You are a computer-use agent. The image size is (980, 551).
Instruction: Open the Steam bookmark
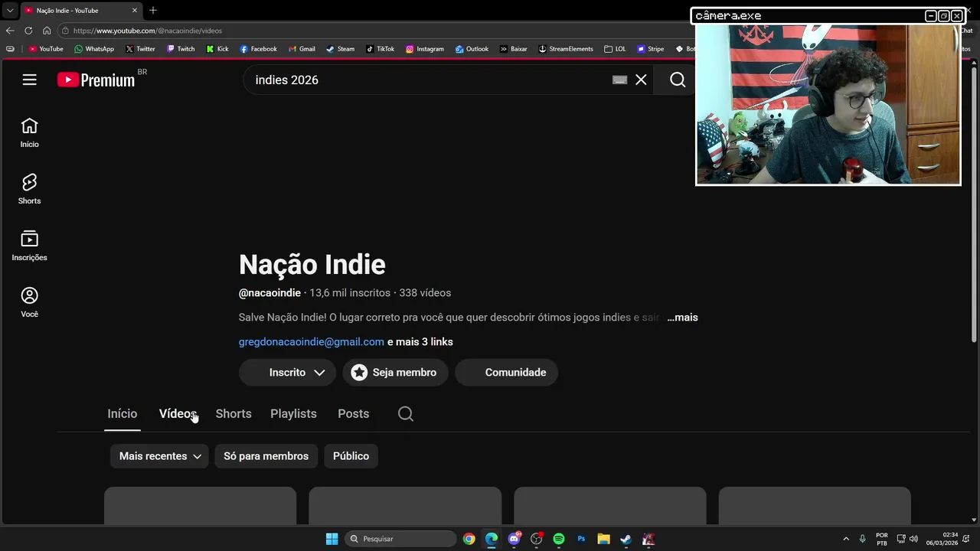[x=341, y=49]
